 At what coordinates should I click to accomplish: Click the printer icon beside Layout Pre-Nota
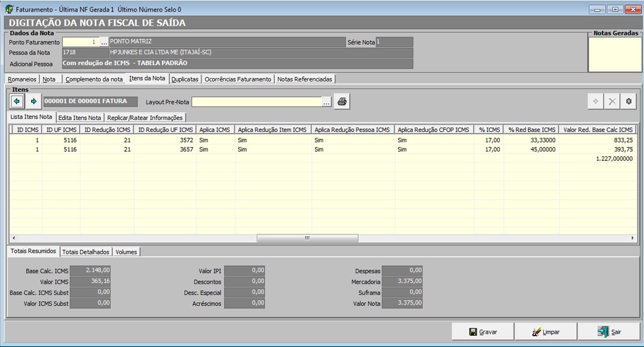point(342,102)
